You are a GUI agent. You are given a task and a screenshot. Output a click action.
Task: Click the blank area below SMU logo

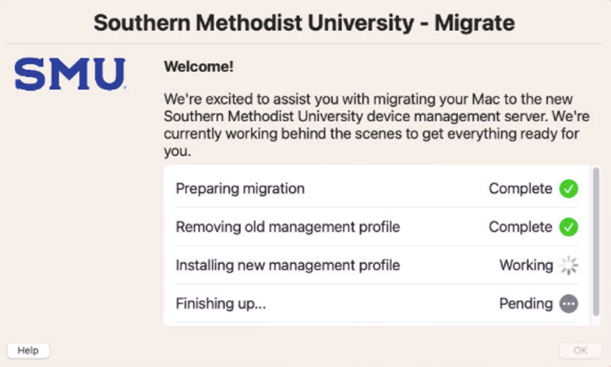(78, 214)
